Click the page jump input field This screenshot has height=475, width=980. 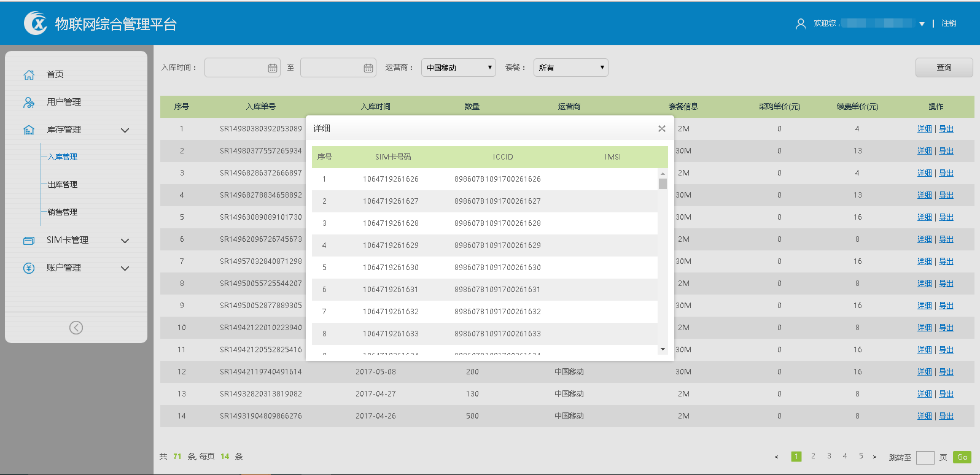tap(925, 457)
